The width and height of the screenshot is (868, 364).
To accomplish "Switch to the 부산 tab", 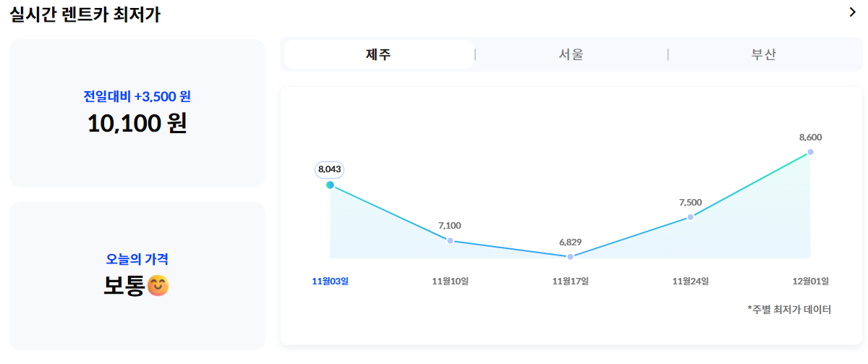I will coord(764,54).
